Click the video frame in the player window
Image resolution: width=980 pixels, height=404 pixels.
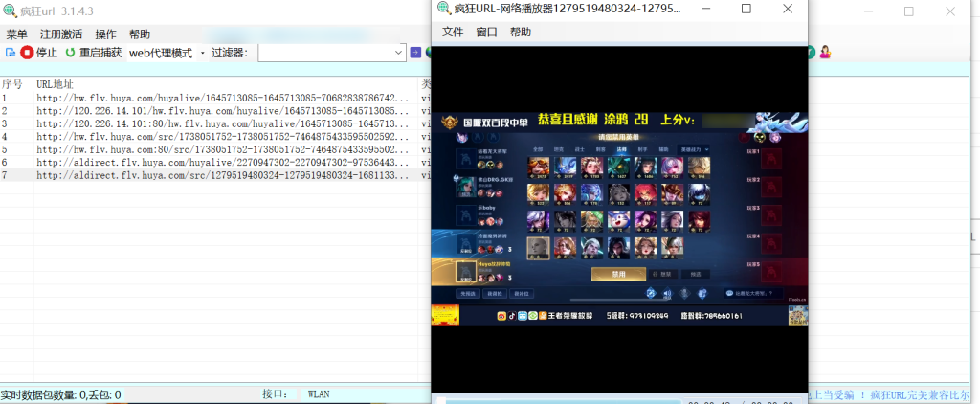pyautogui.click(x=619, y=219)
